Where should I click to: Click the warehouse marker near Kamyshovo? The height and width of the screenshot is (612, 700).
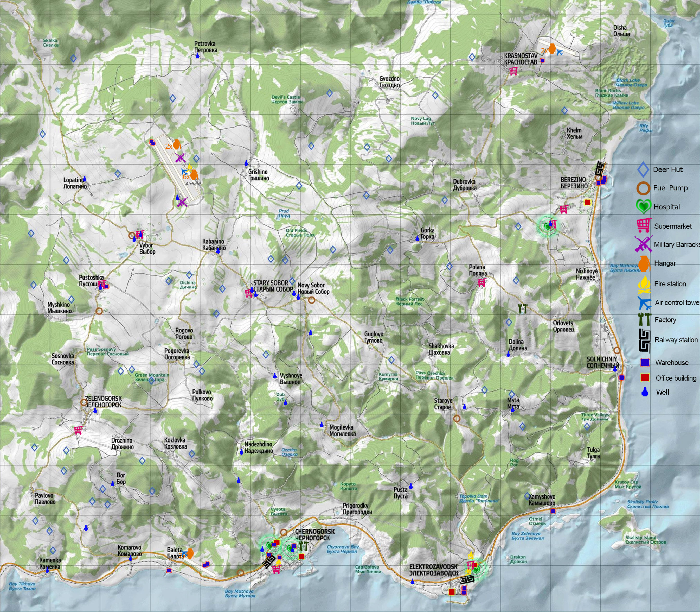(553, 511)
